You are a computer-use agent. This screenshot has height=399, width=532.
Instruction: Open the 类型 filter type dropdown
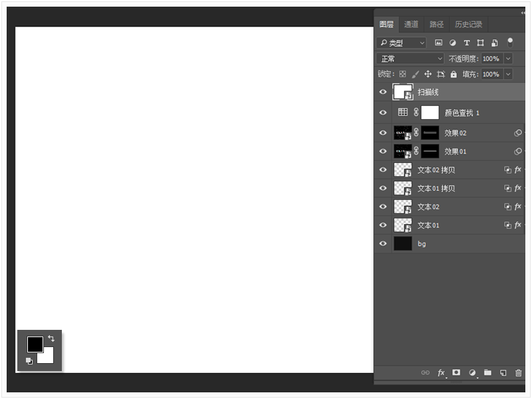[x=401, y=43]
